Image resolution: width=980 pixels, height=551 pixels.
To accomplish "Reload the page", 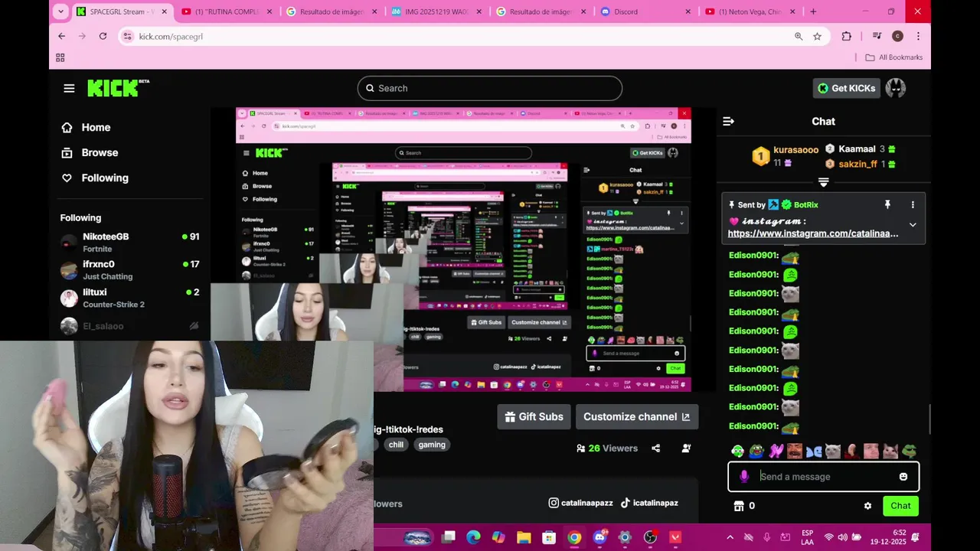I will coord(103,36).
